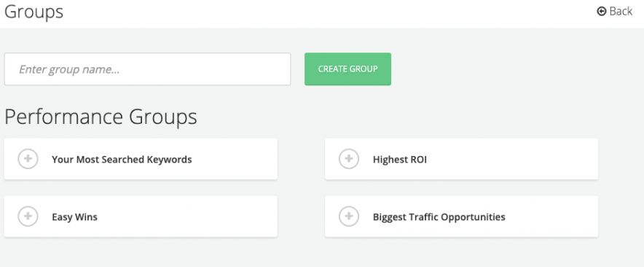Click the Performance Groups heading
644x267 pixels.
[x=101, y=117]
